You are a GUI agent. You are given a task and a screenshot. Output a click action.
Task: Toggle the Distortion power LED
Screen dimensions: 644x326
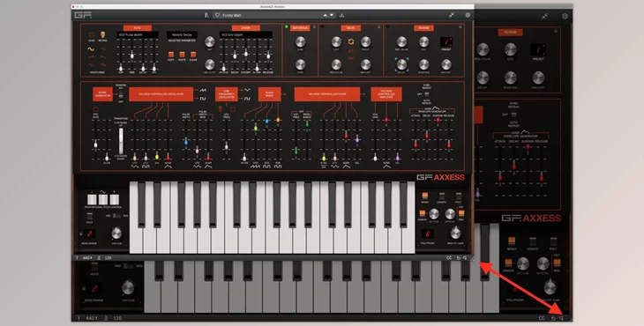pyautogui.click(x=287, y=27)
